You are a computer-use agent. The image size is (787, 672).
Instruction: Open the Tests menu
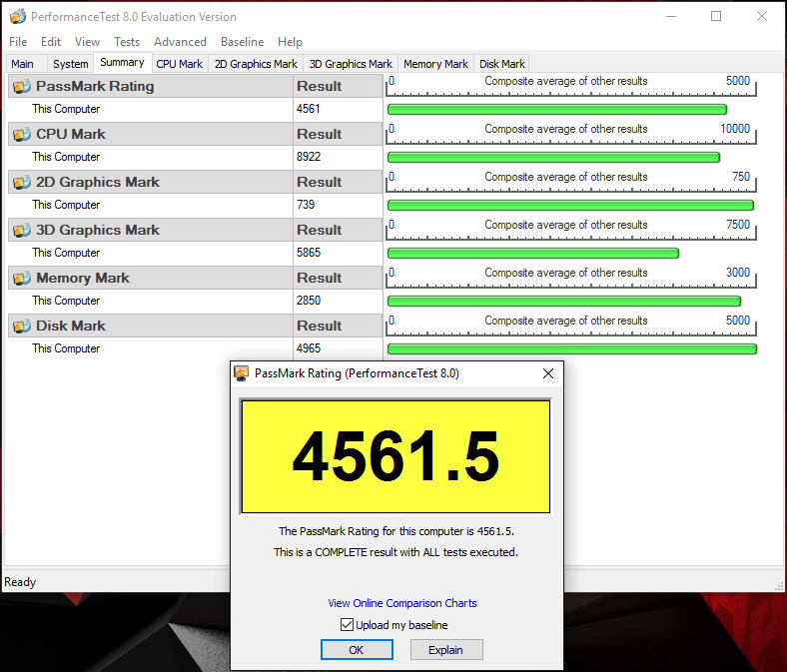pos(127,42)
